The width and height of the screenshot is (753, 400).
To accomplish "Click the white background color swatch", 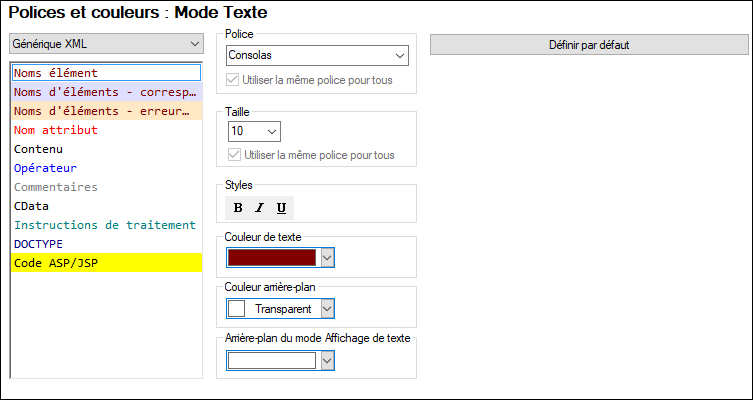I will click(x=237, y=309).
